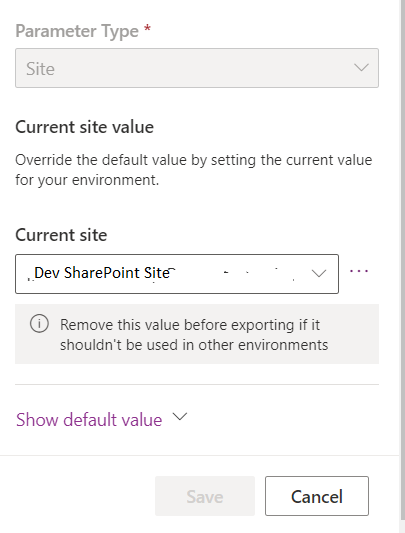Viewport: 405px width, 533px height.
Task: Click the circled info icon in the notice
Action: (39, 324)
